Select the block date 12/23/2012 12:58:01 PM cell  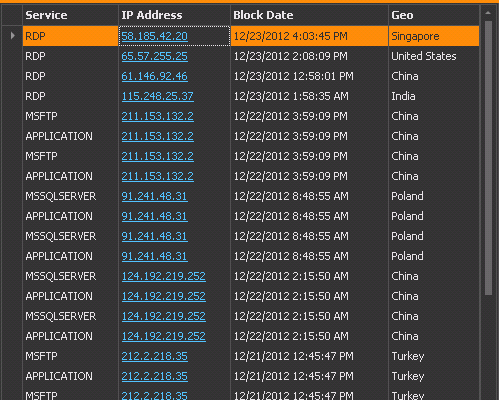pos(309,76)
